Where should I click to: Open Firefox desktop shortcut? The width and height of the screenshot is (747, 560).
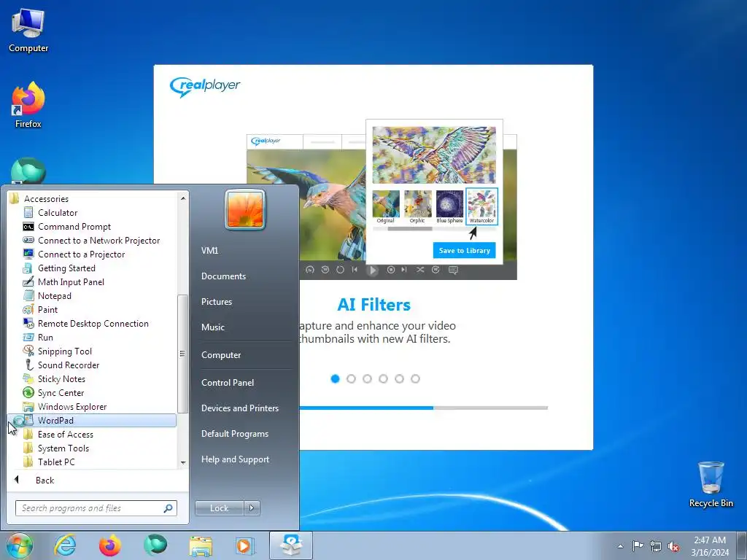[28, 105]
